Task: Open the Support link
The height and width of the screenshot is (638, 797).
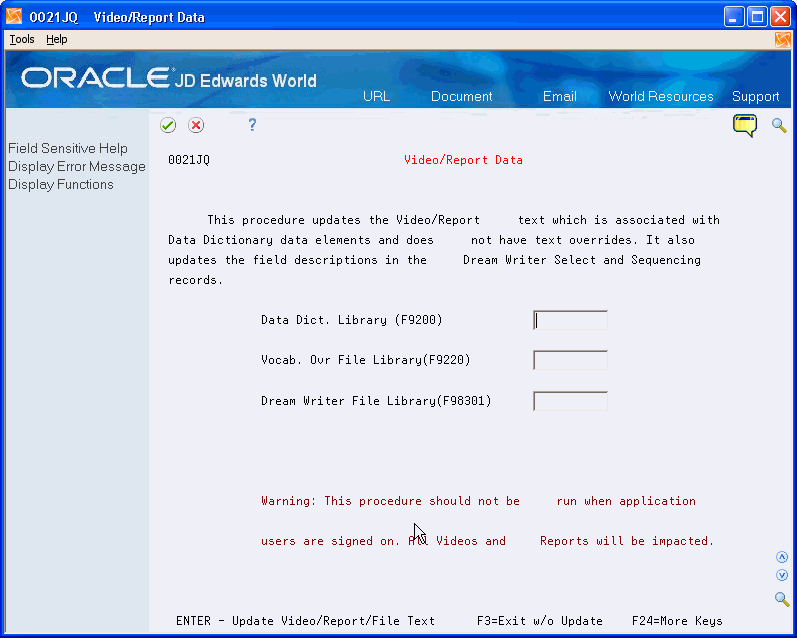Action: click(x=755, y=97)
